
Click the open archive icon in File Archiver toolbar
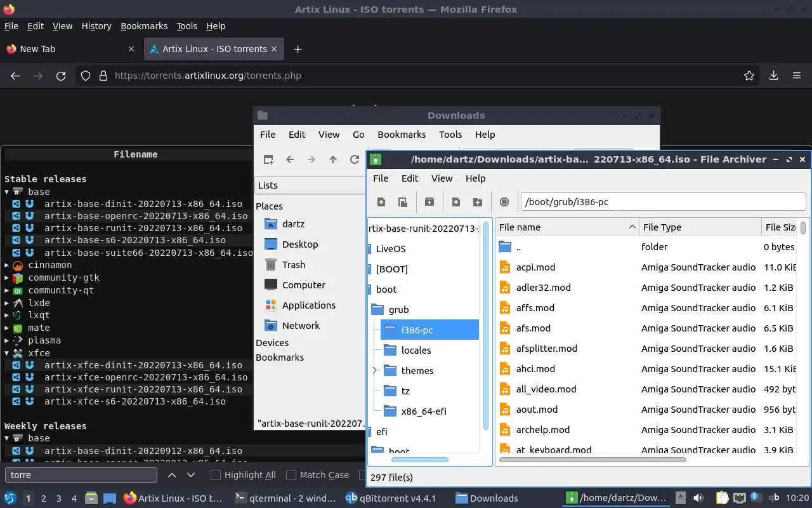coord(403,202)
